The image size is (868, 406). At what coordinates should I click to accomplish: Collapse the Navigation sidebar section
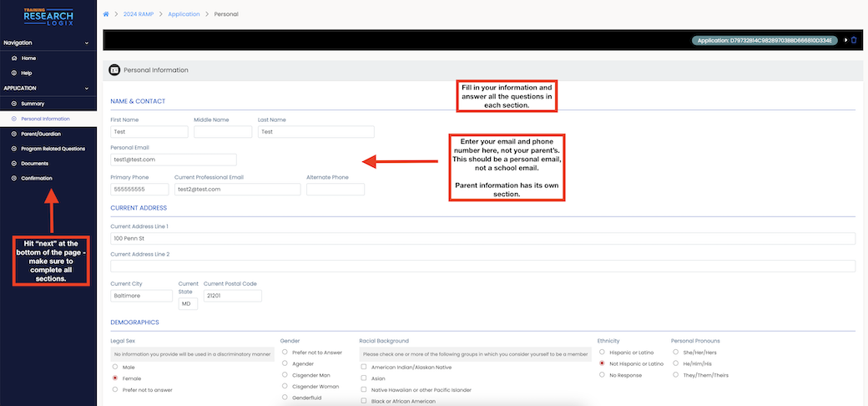[87, 43]
